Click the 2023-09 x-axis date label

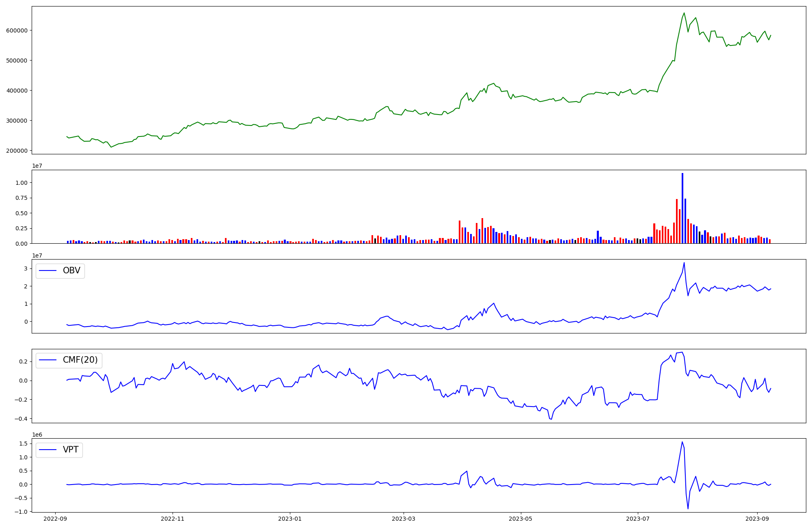tap(757, 519)
